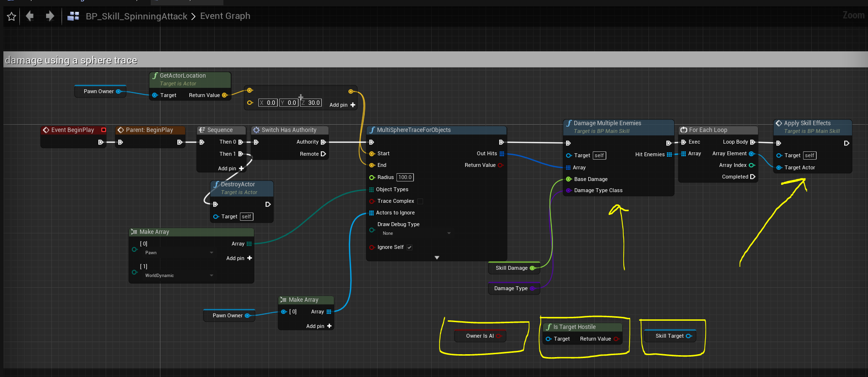Viewport: 868px width, 377px height.
Task: Click the Z value field showing 30.0
Action: (311, 103)
